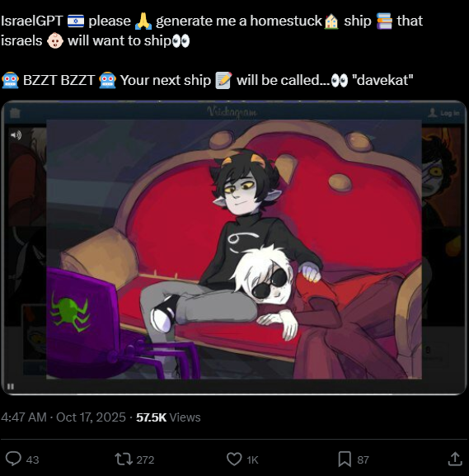
Task: View analytics via 57.5K Views
Action: pos(168,417)
